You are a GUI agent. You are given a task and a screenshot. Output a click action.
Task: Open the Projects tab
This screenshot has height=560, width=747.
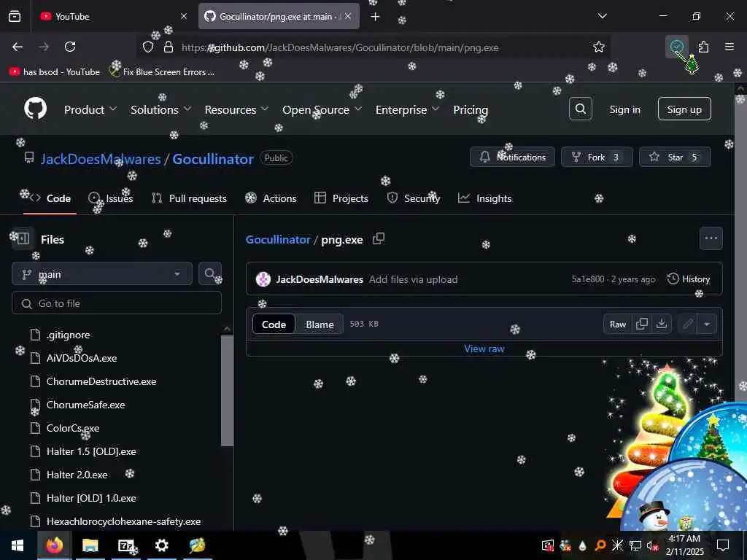[x=341, y=198]
